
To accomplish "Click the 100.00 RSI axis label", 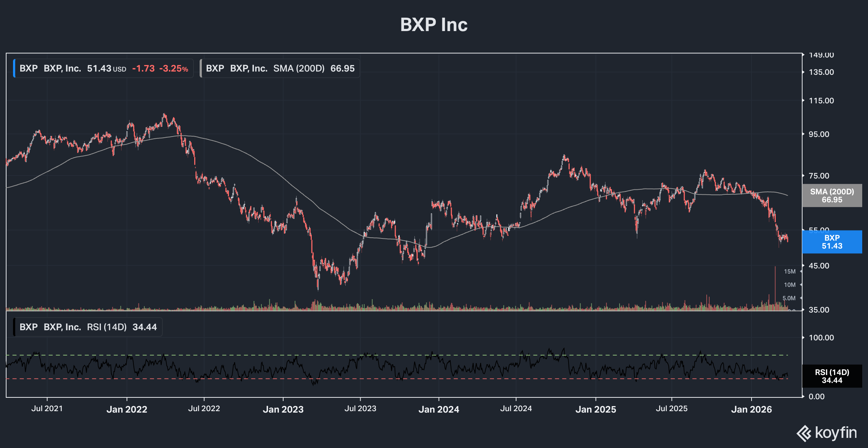I will pyautogui.click(x=821, y=337).
